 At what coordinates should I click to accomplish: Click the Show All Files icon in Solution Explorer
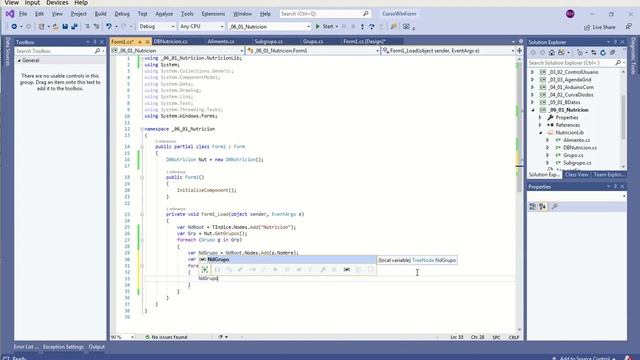(612, 53)
